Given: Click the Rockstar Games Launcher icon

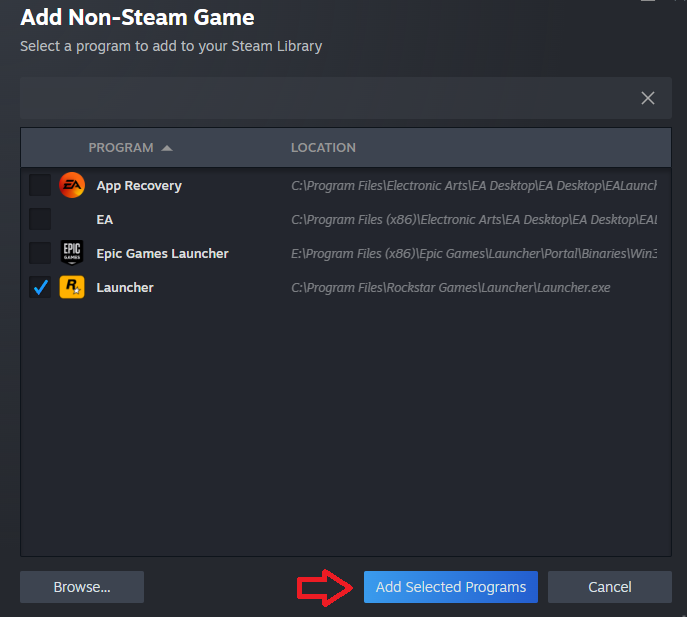Looking at the screenshot, I should coord(71,287).
